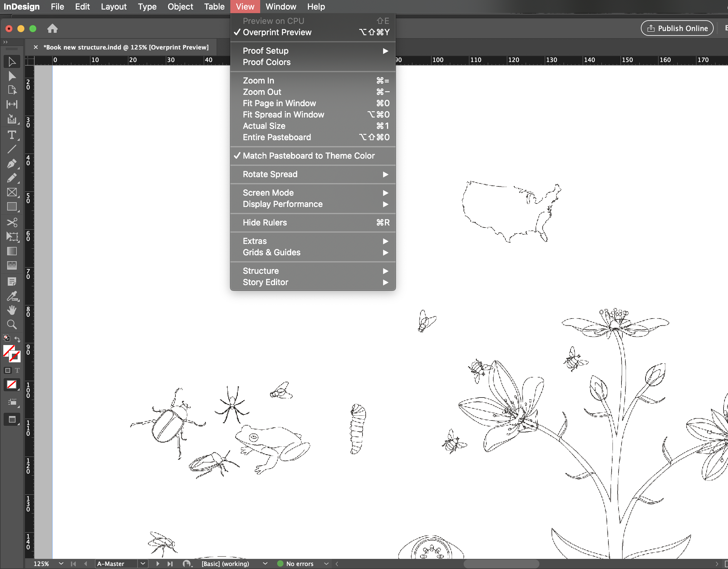Expand the Grids & Guides submenu
The height and width of the screenshot is (569, 728).
click(271, 253)
